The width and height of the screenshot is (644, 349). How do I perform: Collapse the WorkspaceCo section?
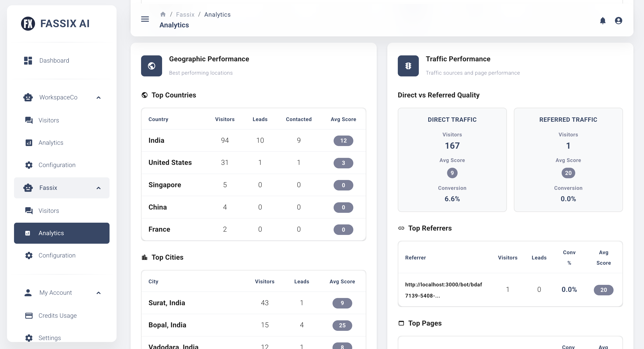pyautogui.click(x=99, y=97)
